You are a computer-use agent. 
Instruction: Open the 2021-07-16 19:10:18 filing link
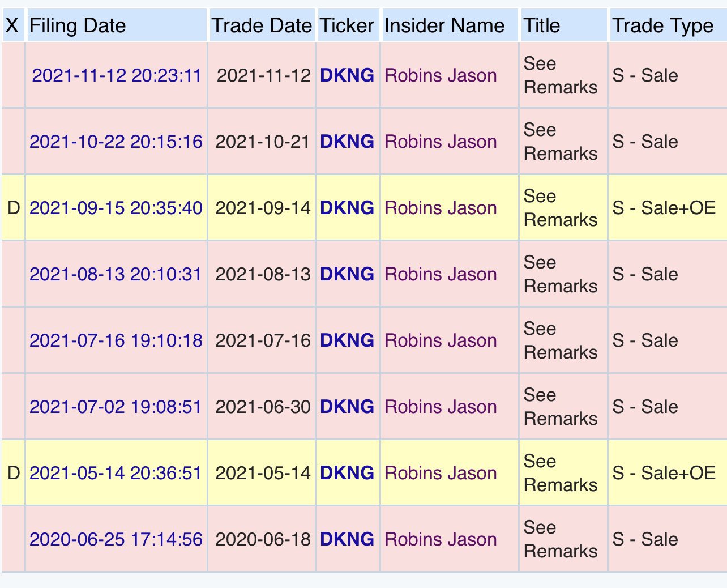click(116, 340)
